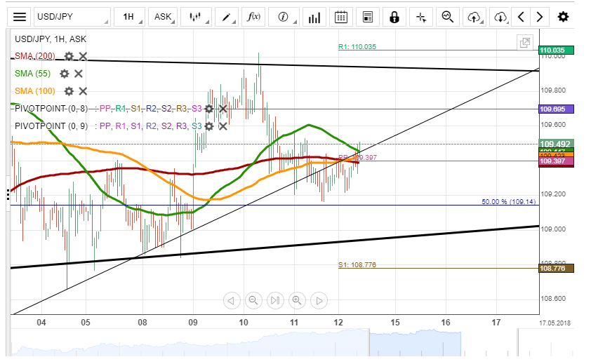Zoom out using chart magnifier minus button
Image resolution: width=591 pixels, height=364 pixels.
(x=253, y=300)
